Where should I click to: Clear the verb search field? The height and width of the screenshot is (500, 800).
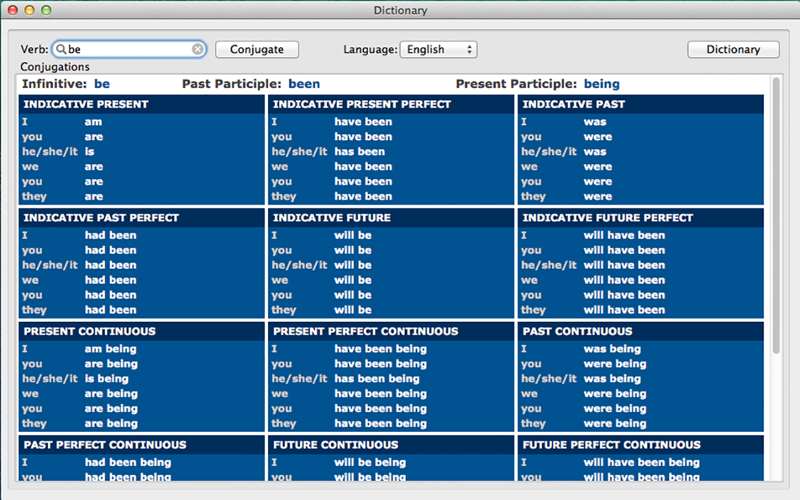(197, 49)
